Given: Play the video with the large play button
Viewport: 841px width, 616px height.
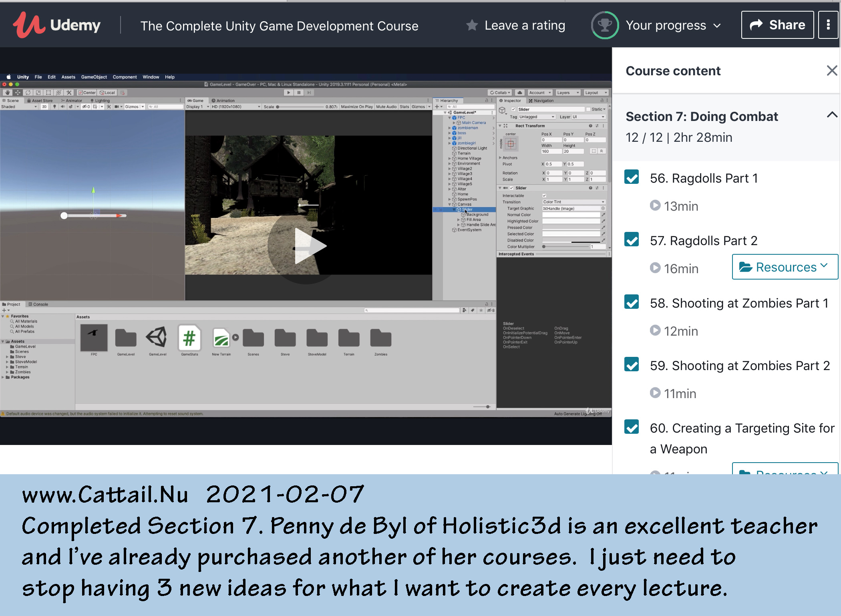Looking at the screenshot, I should pos(307,245).
